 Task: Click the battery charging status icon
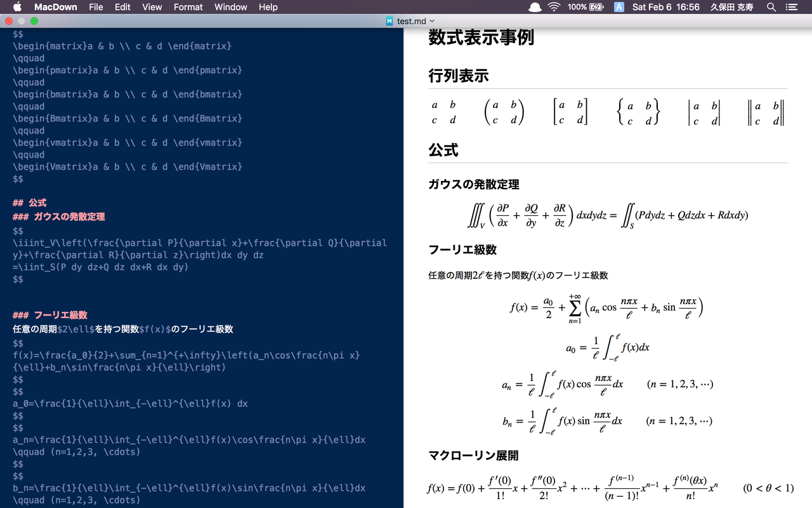pos(597,7)
